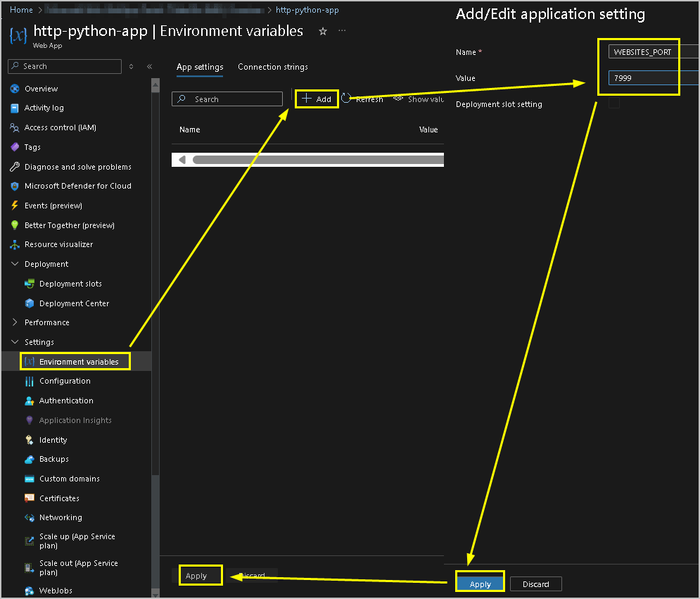The height and width of the screenshot is (599, 700).
Task: Open the Overview menu item
Action: (42, 89)
